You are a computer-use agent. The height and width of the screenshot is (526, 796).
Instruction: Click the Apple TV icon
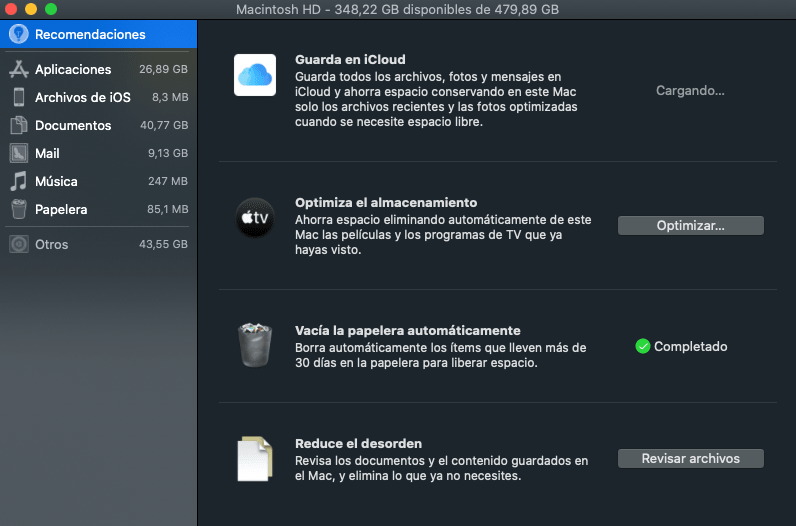255,218
